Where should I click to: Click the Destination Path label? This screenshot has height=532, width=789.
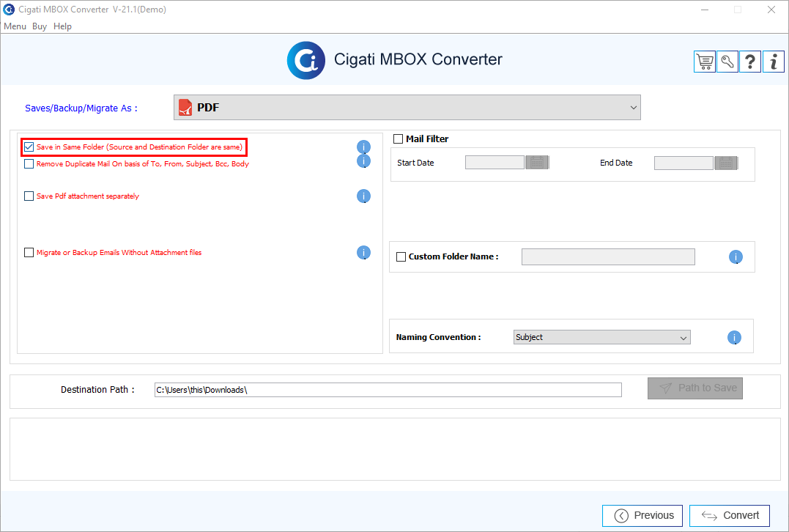click(97, 390)
